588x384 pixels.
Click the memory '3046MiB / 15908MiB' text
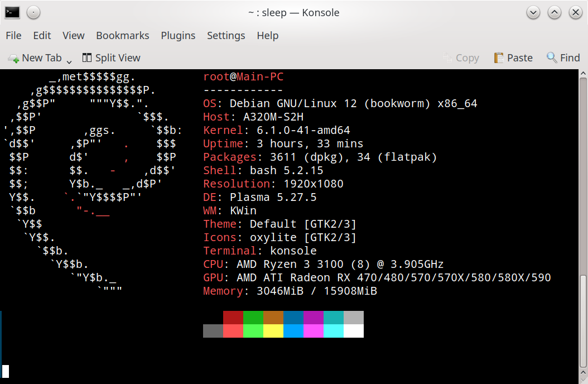coord(317,291)
